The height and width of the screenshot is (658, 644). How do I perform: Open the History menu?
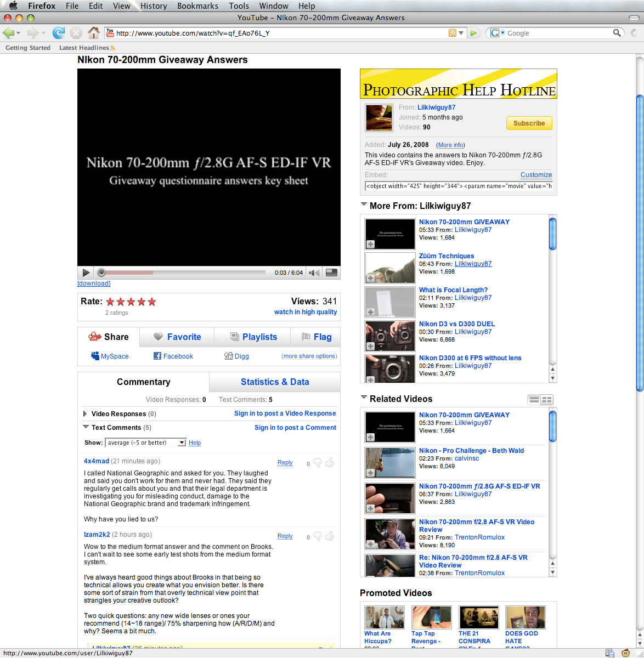pos(154,6)
